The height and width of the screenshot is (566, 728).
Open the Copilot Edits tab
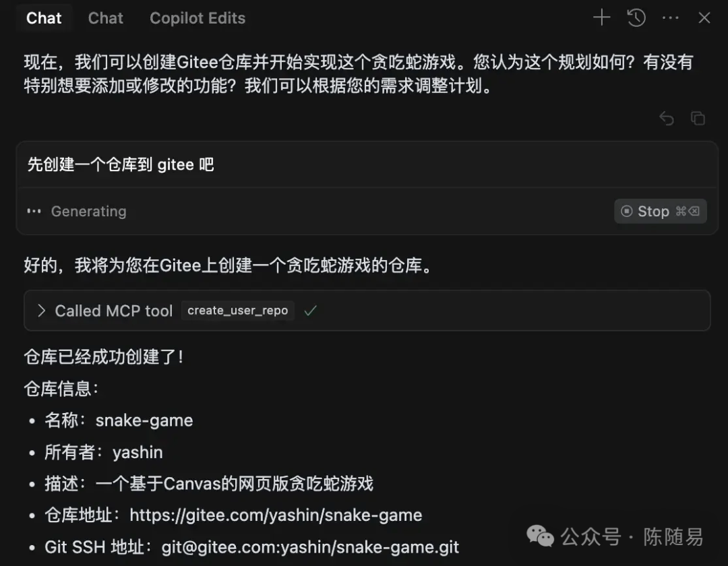pyautogui.click(x=198, y=18)
